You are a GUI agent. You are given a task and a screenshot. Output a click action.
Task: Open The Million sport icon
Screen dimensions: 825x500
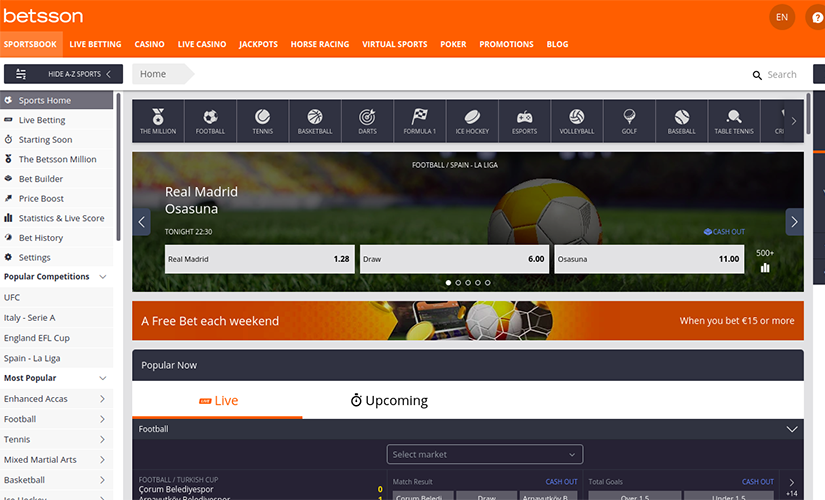pyautogui.click(x=158, y=121)
